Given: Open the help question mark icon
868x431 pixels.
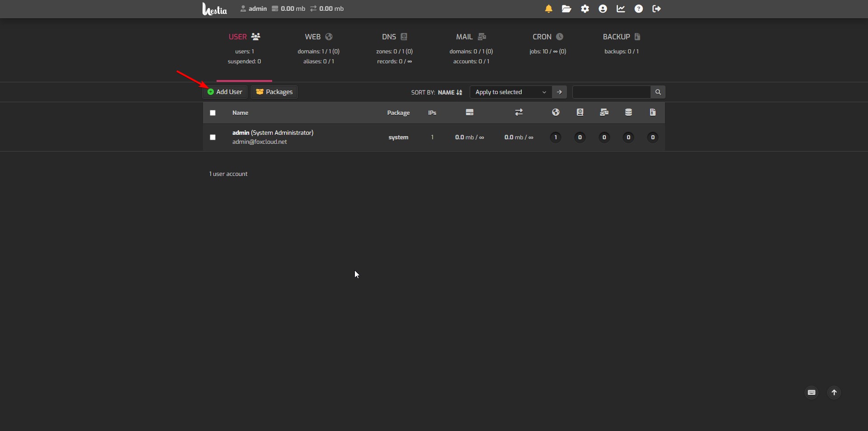Looking at the screenshot, I should 638,9.
